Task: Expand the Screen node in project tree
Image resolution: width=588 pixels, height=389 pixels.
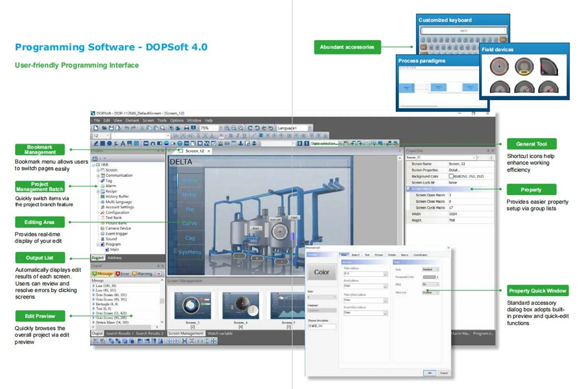Action: pyautogui.click(x=98, y=170)
